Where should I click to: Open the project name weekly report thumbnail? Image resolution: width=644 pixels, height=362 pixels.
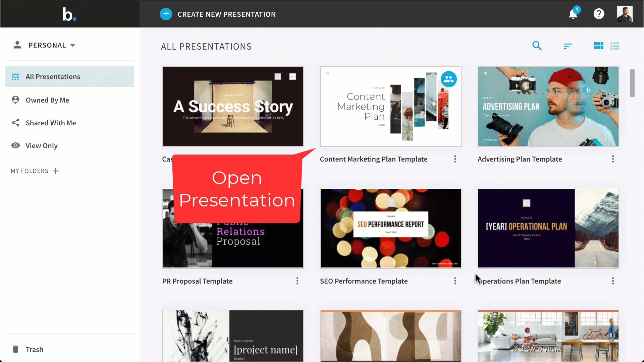[x=233, y=336]
